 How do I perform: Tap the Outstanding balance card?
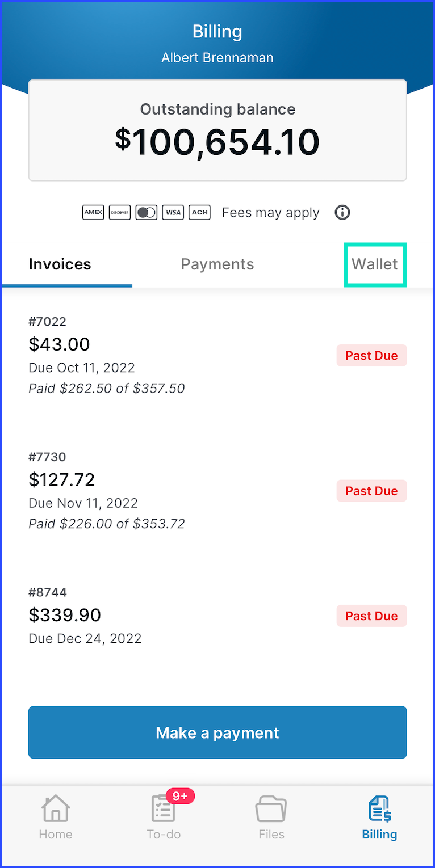[x=217, y=130]
